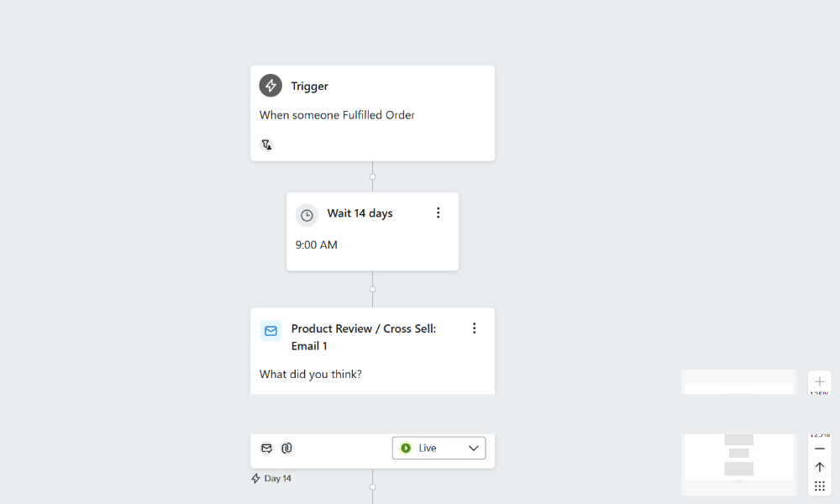840x504 pixels.
Task: Click the clock icon on Wait step
Action: coord(307,215)
